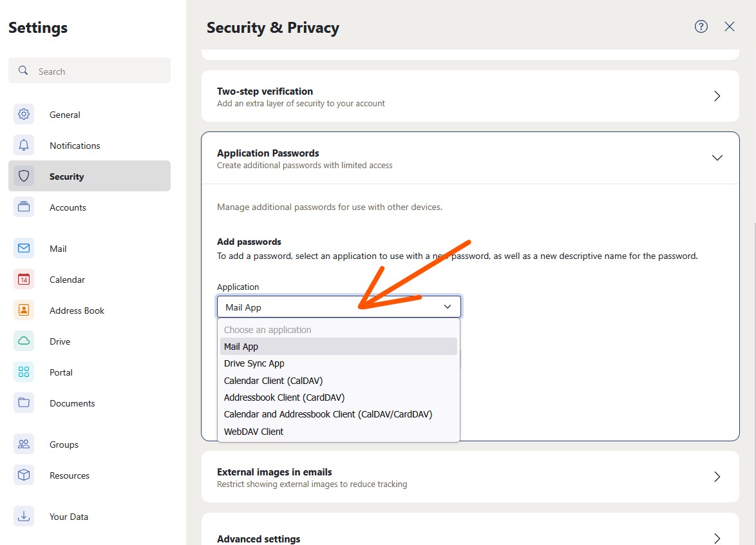Viewport: 756px width, 545px height.
Task: Open Notifications settings via the bell icon
Action: point(23,145)
